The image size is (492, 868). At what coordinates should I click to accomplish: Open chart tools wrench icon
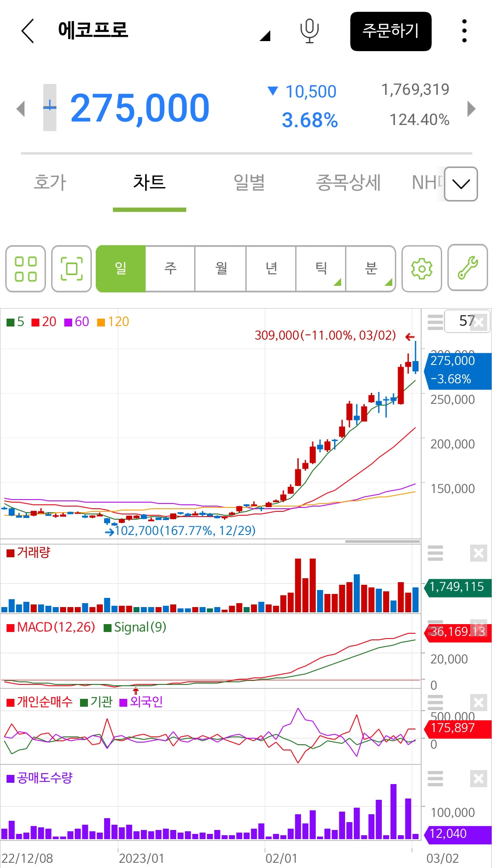468,267
